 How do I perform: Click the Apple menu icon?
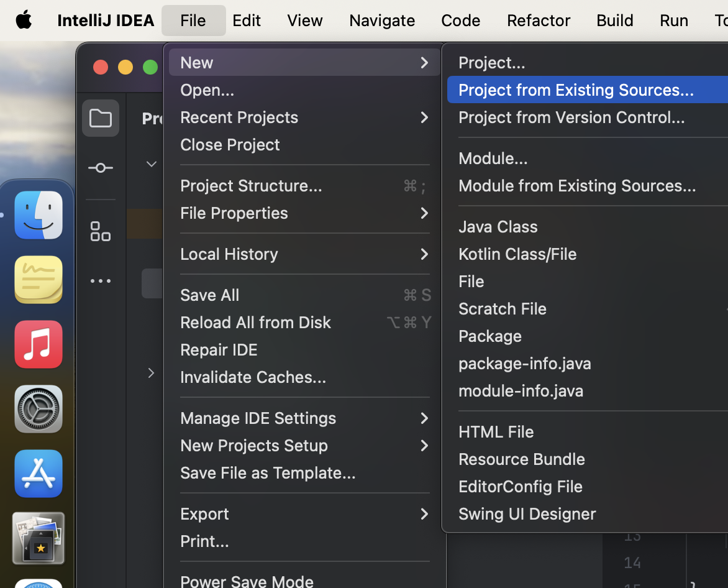click(24, 20)
